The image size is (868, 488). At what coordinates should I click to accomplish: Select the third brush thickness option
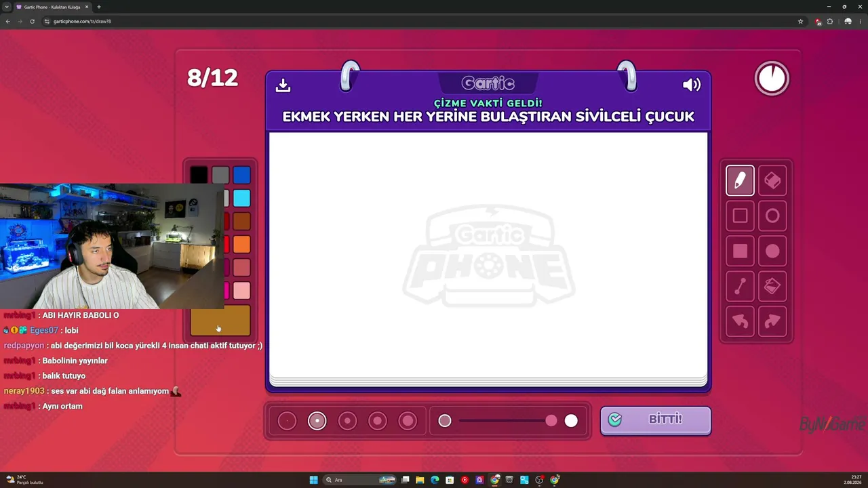(x=347, y=421)
